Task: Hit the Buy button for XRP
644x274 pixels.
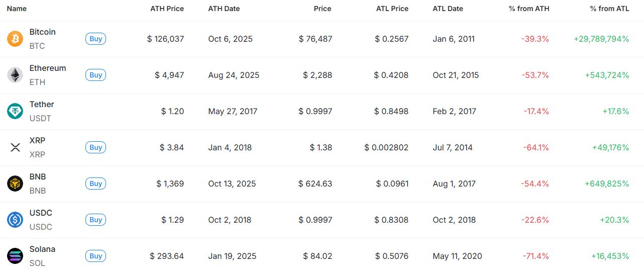Action: click(x=95, y=147)
